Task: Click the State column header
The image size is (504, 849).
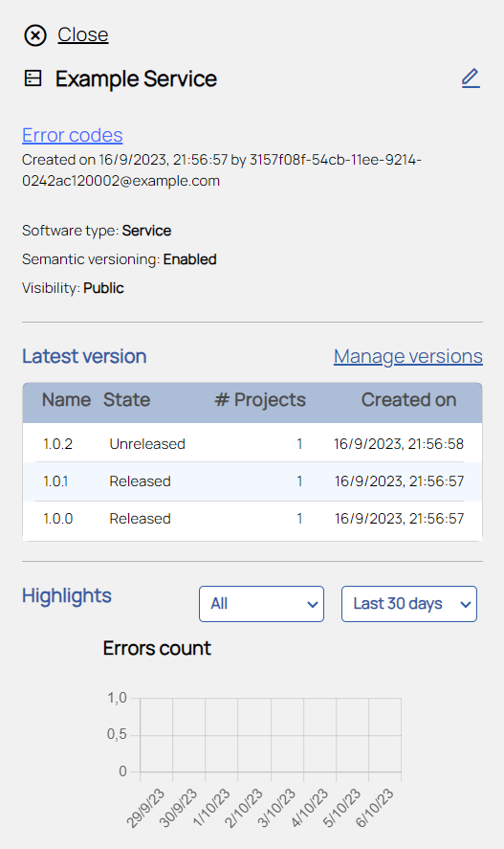Action: pyautogui.click(x=126, y=399)
